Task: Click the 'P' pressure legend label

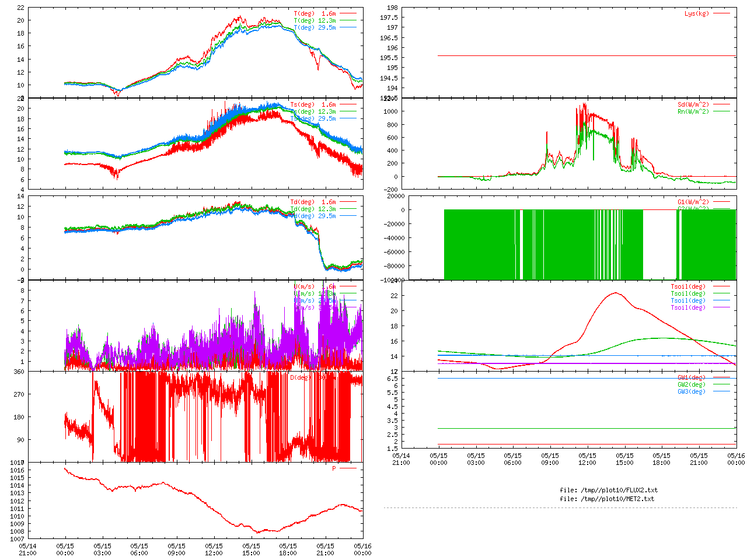Action: pos(334,468)
